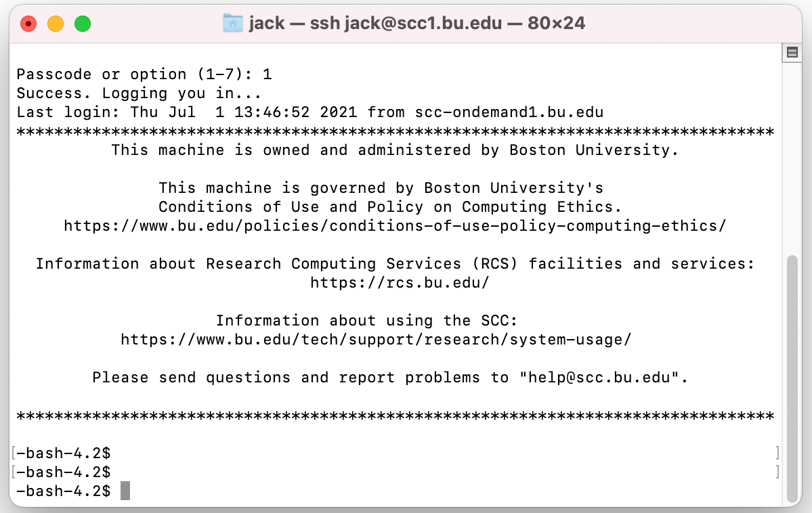Open the https://rcs.bu.edu/ link

coord(400,282)
